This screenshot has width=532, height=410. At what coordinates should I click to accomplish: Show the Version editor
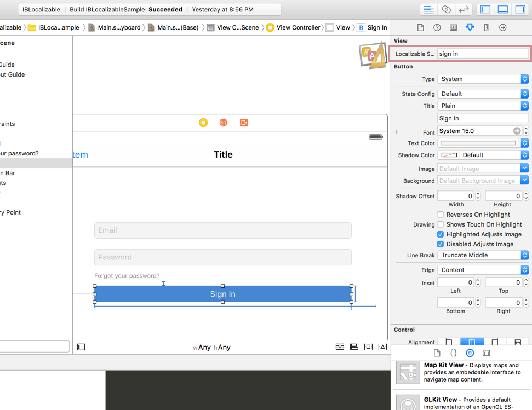coord(464,9)
